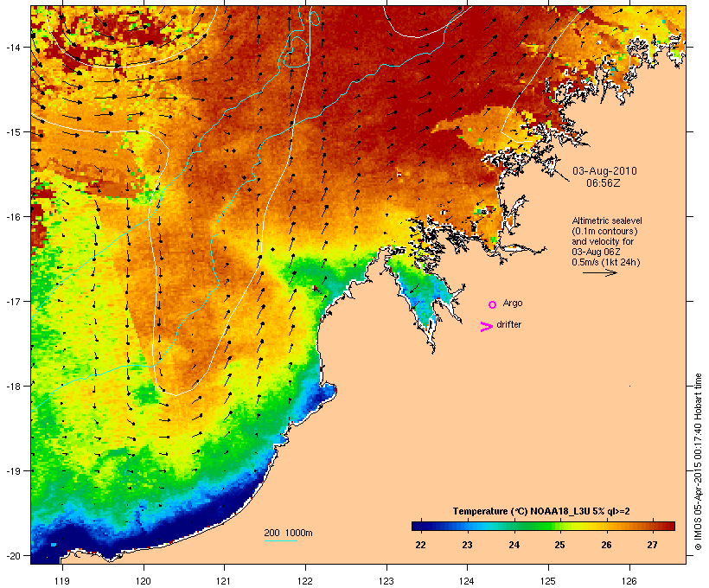Click the 'Argo' legend label
The height and width of the screenshot is (588, 709).
(513, 303)
